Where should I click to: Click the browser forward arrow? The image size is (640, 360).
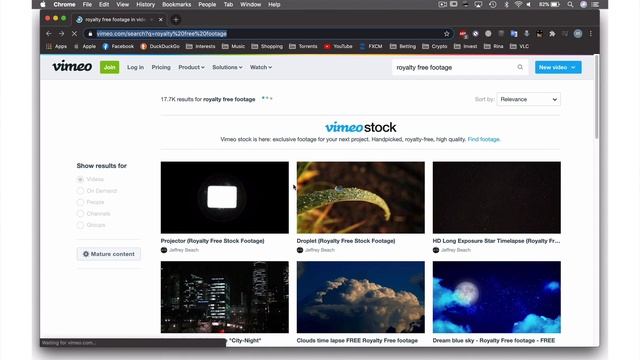click(62, 34)
